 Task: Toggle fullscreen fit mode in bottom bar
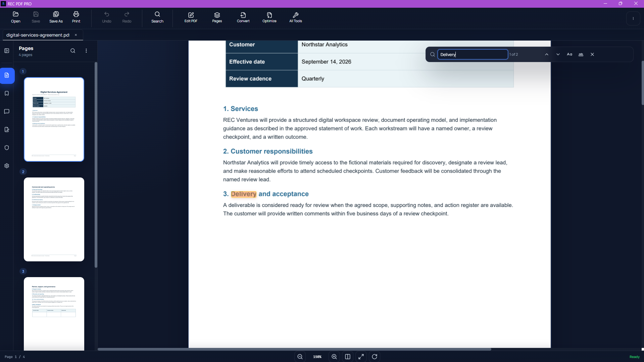tap(361, 357)
